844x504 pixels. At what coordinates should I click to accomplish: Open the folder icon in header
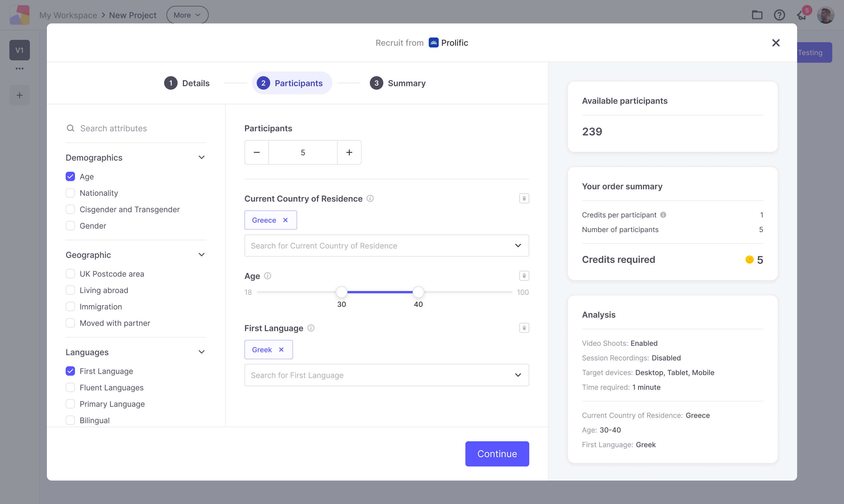point(757,15)
